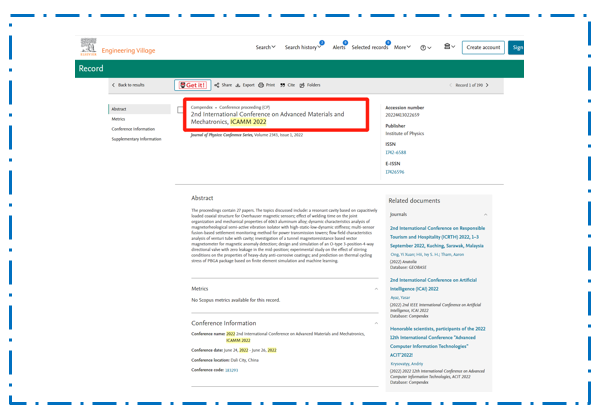The image size is (605, 417).
Task: Click Journal of Physics Conference Series source
Action: click(221, 135)
